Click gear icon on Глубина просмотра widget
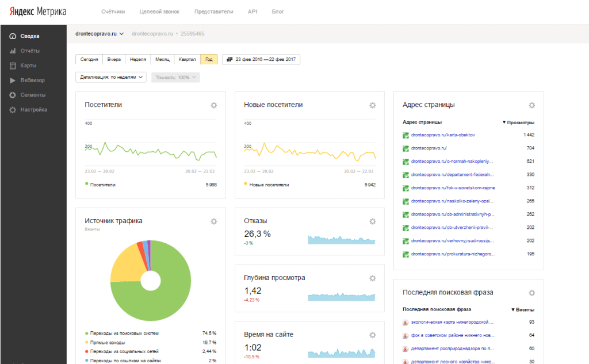589x364 pixels. [x=372, y=278]
